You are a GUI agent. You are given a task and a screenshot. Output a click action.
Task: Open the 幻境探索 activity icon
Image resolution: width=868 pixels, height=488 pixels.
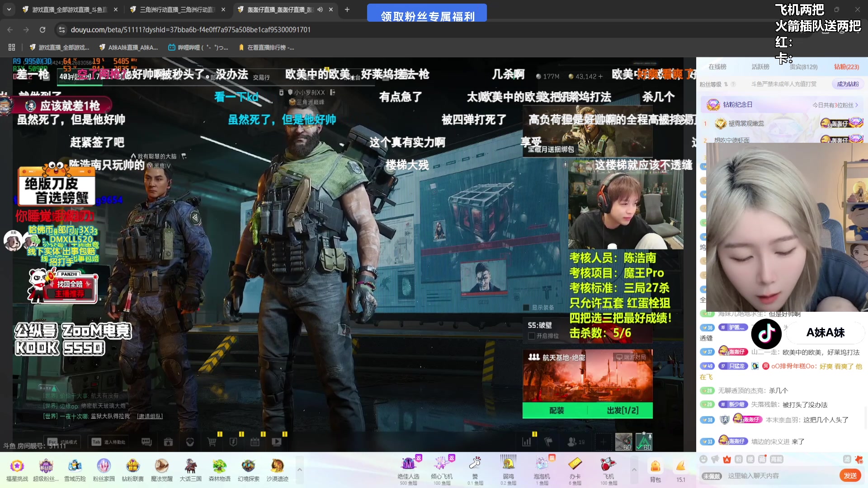[x=248, y=469]
